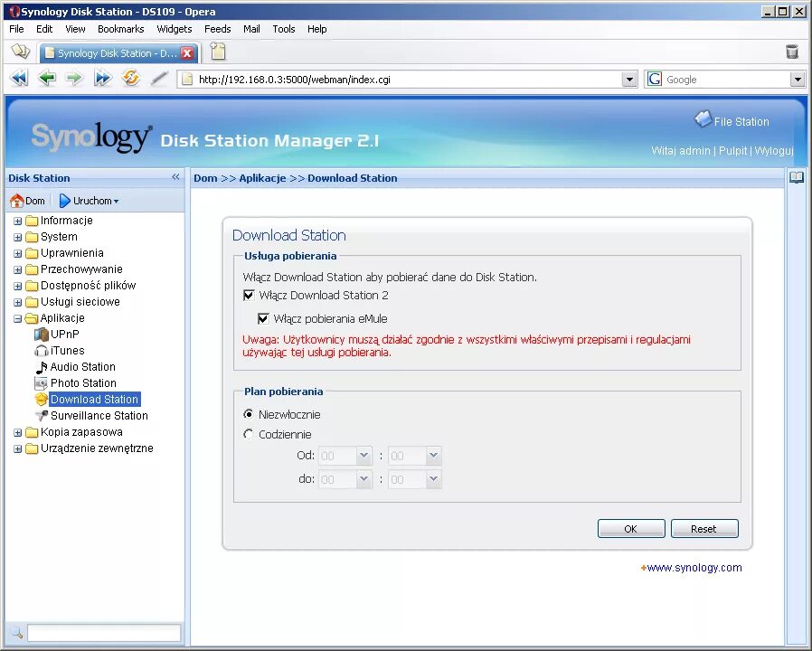Open the do hour dropdown
The width and height of the screenshot is (812, 651).
coord(364,479)
